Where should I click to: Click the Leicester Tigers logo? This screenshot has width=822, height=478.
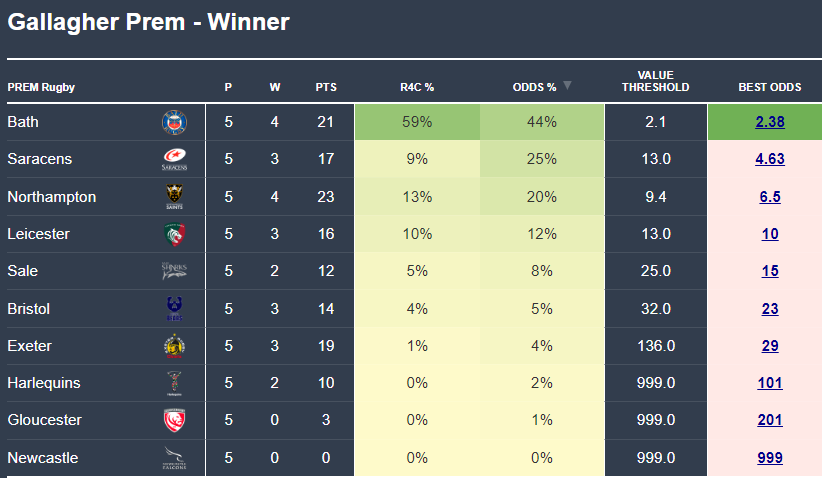coord(174,234)
